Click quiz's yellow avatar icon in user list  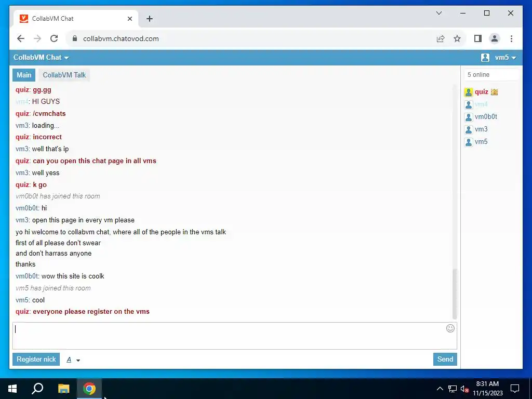point(469,92)
